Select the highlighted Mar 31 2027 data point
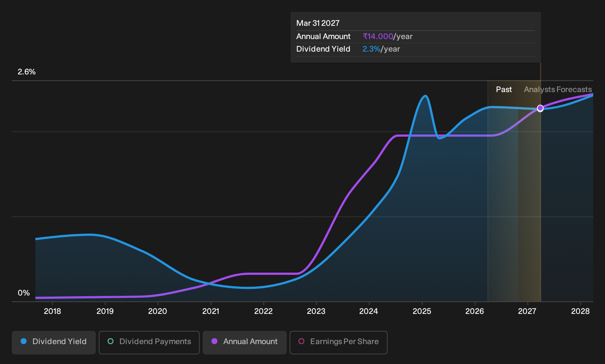The height and width of the screenshot is (364, 605). coord(540,108)
